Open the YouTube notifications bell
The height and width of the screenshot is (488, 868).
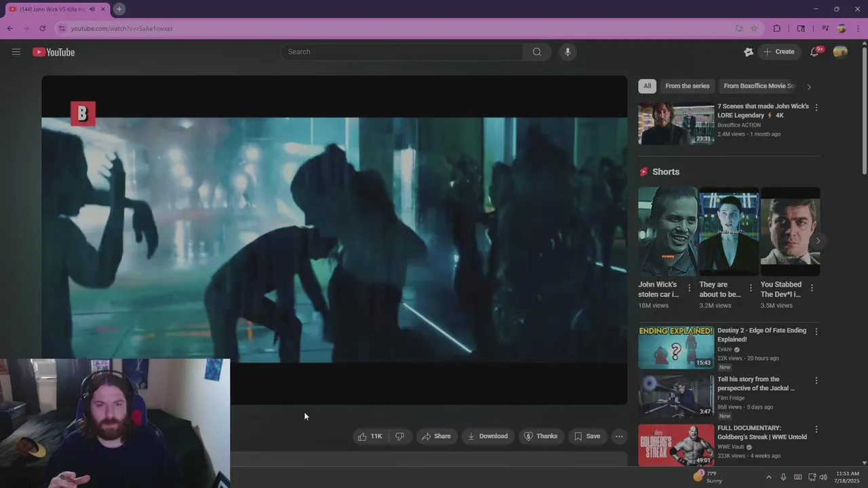click(x=815, y=52)
